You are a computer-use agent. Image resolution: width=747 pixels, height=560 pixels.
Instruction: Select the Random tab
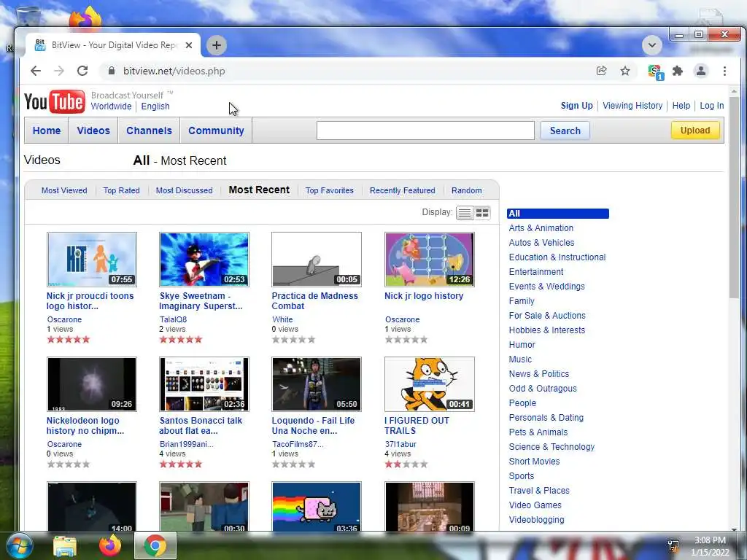[x=467, y=190]
